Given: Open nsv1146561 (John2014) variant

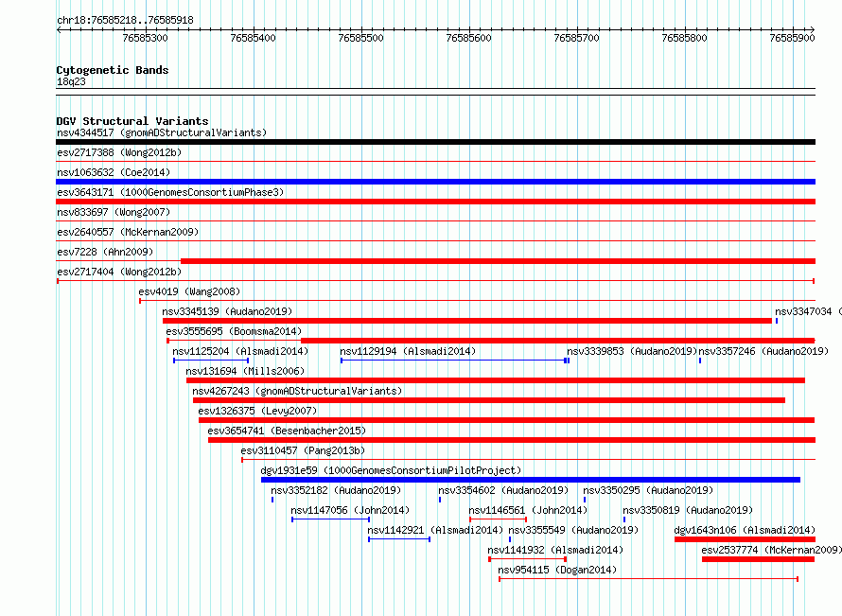Looking at the screenshot, I should 528,510.
